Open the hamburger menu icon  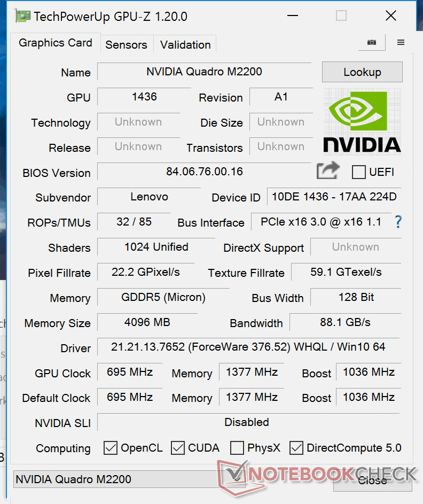[401, 43]
